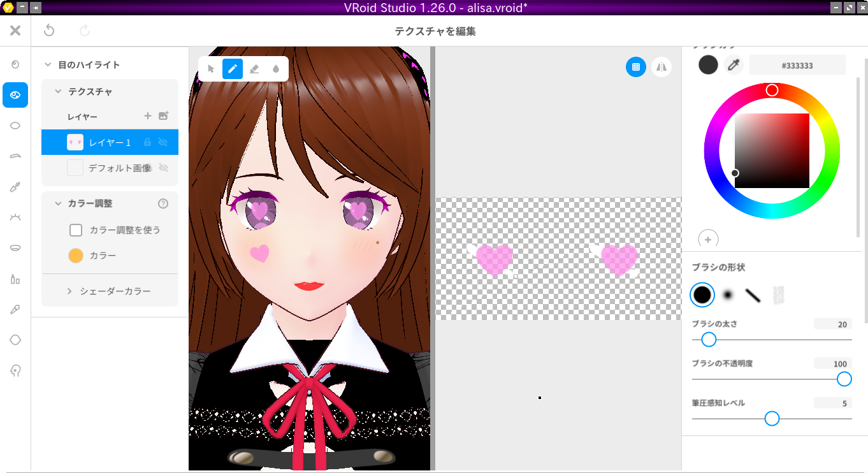Switch to the selection arrow tool
The image size is (868, 473).
210,69
